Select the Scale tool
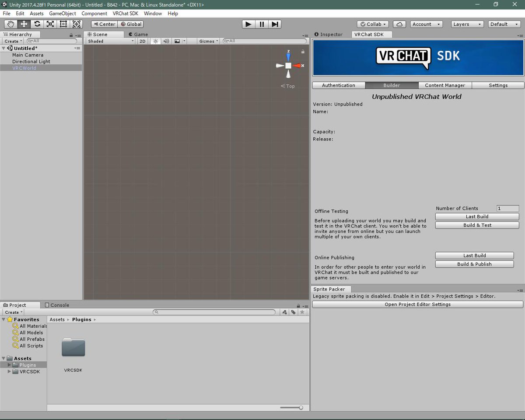The image size is (525, 420). pyautogui.click(x=50, y=24)
